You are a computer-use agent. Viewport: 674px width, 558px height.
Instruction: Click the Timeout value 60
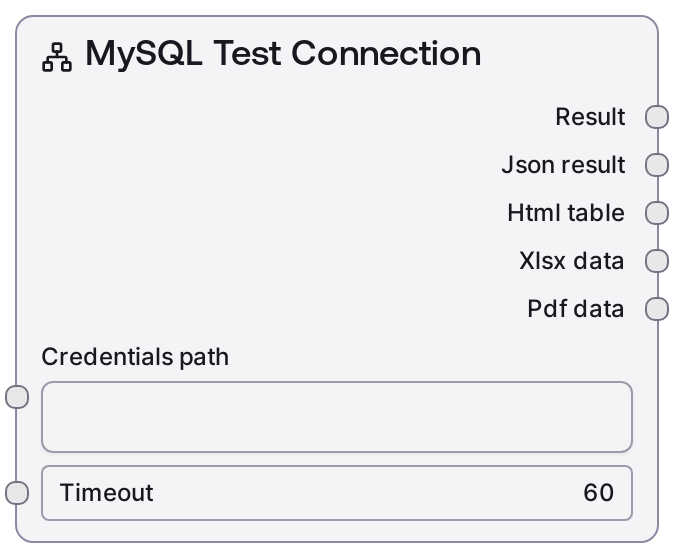tap(598, 493)
